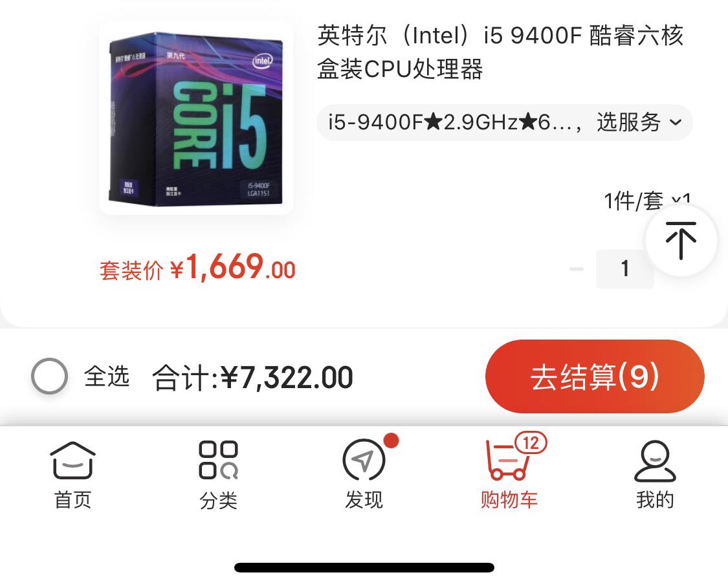Open the 发现 discover compass icon
Image resolution: width=728 pixels, height=588 pixels.
click(x=364, y=461)
